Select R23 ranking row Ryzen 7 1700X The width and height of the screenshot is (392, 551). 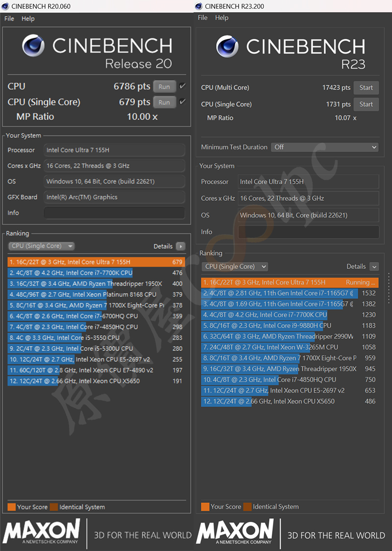[x=290, y=358]
